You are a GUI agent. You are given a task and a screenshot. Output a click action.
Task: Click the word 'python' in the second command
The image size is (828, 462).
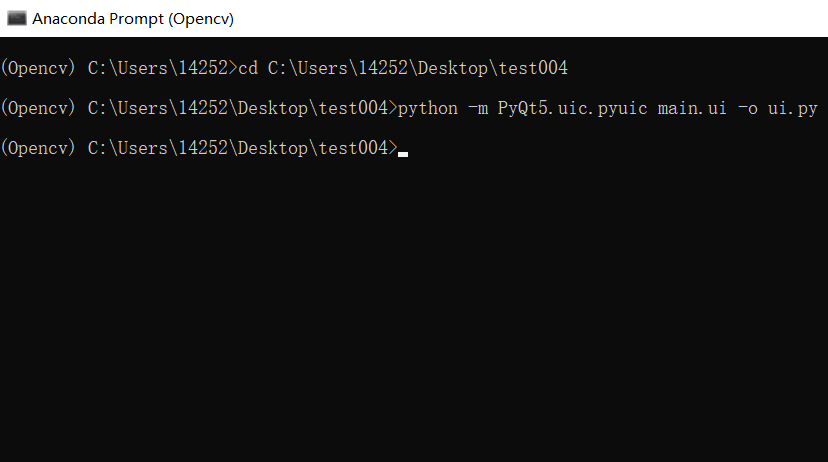tap(428, 109)
